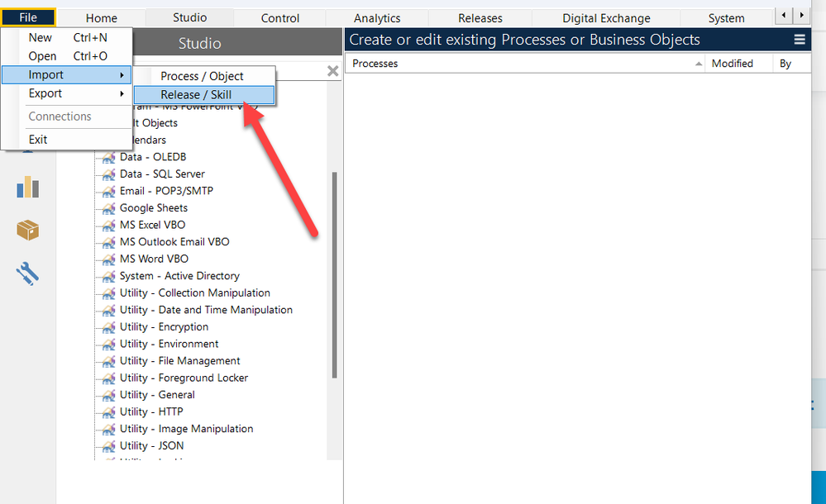
Task: Click the icon beside MS Excel VBO
Action: point(107,225)
